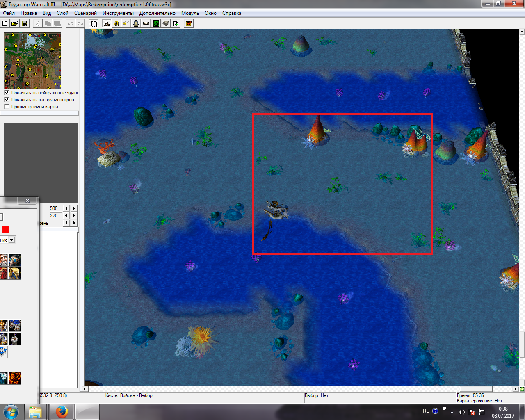Image resolution: width=525 pixels, height=420 pixels.
Task: Open the AI Editor green face icon
Action: point(156,23)
